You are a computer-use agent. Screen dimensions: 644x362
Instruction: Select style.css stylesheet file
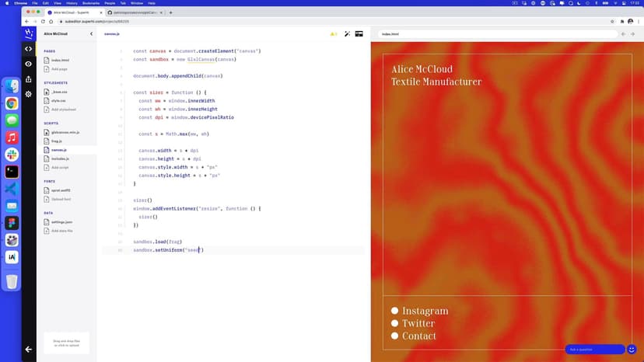click(58, 100)
